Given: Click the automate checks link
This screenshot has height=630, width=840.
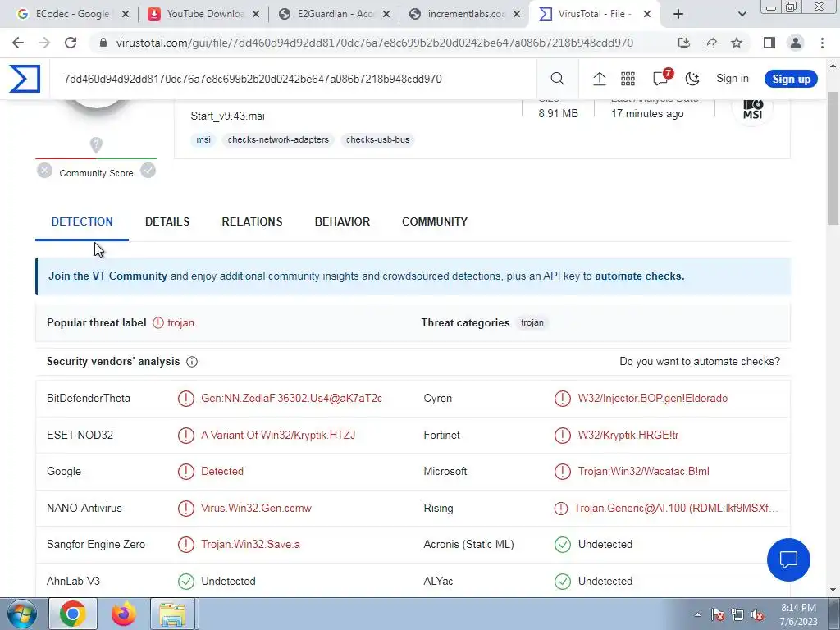Looking at the screenshot, I should tap(639, 276).
